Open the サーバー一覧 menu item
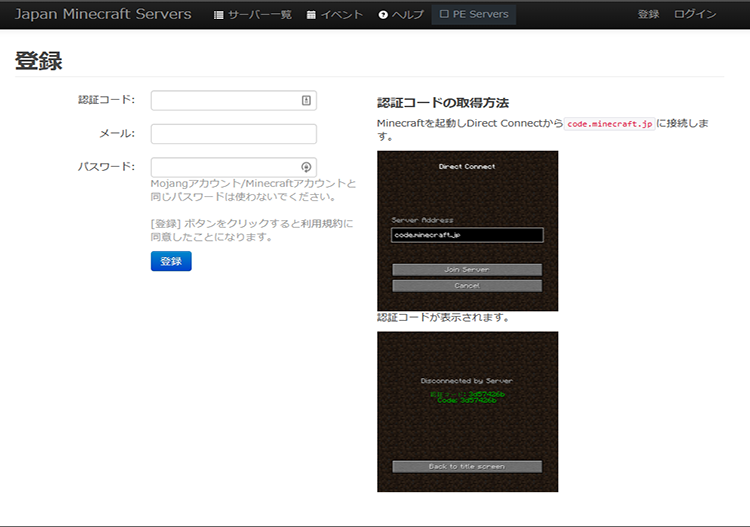Viewport: 750px width, 527px height. pyautogui.click(x=253, y=15)
